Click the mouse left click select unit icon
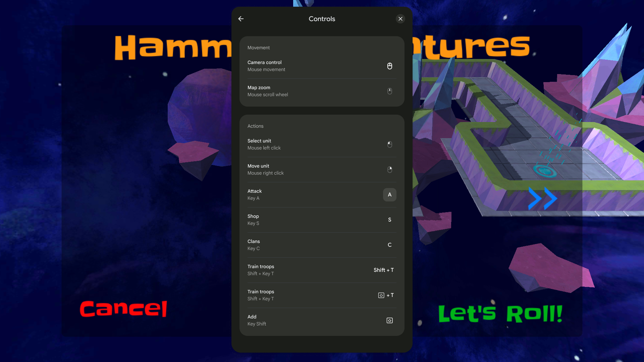This screenshot has height=362, width=644. pos(390,144)
